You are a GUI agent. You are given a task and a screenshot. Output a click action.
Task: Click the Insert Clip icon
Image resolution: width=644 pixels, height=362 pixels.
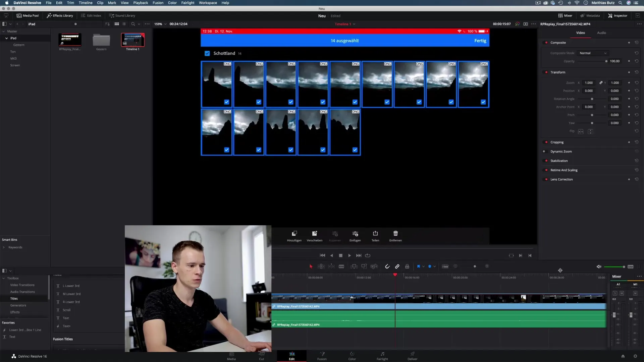354,266
